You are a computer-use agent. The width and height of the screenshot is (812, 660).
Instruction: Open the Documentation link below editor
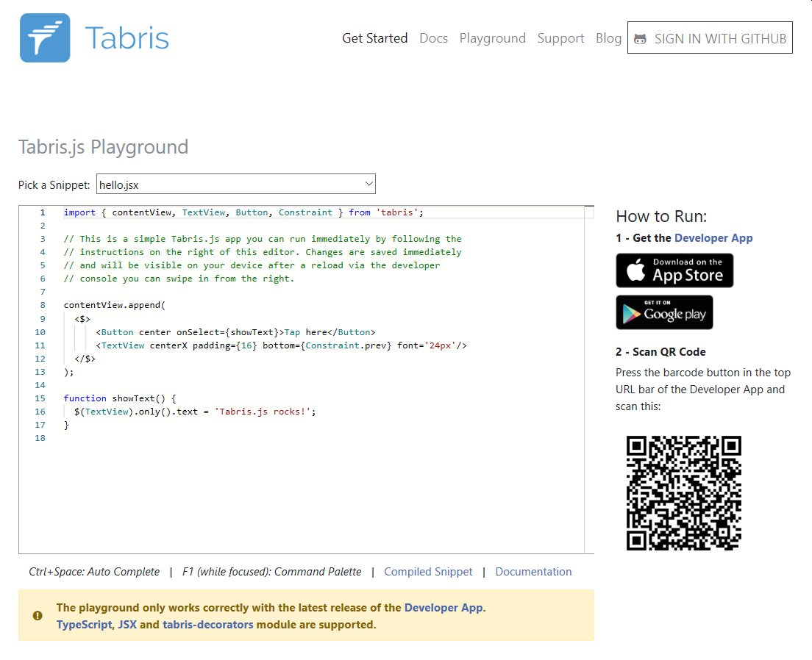(533, 572)
